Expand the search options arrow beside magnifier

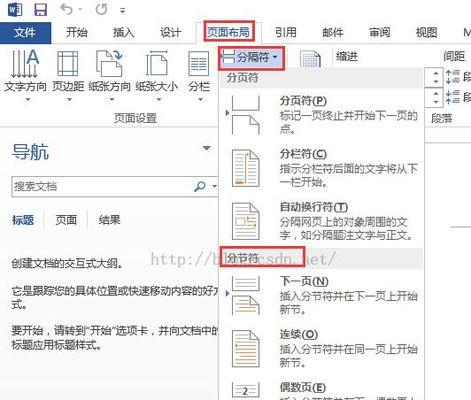pyautogui.click(x=214, y=186)
